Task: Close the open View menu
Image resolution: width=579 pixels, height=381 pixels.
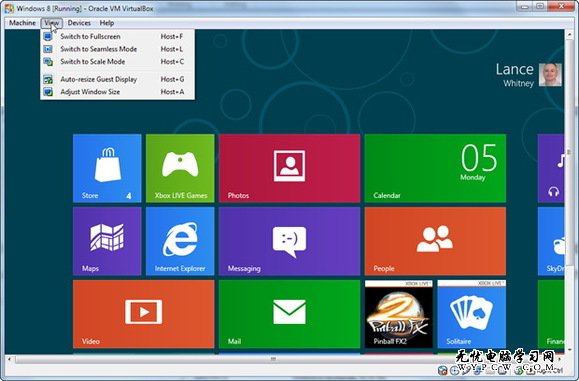Action: [x=51, y=23]
